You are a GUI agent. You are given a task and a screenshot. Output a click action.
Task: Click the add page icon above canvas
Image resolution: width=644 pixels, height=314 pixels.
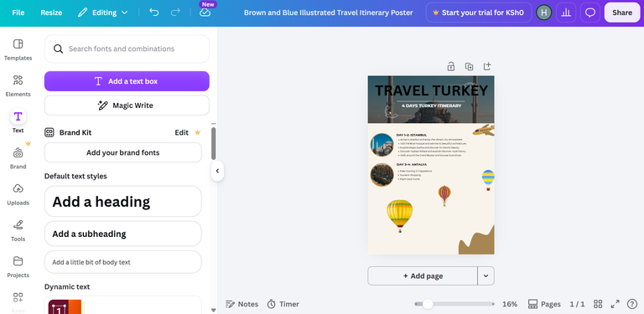click(x=487, y=66)
